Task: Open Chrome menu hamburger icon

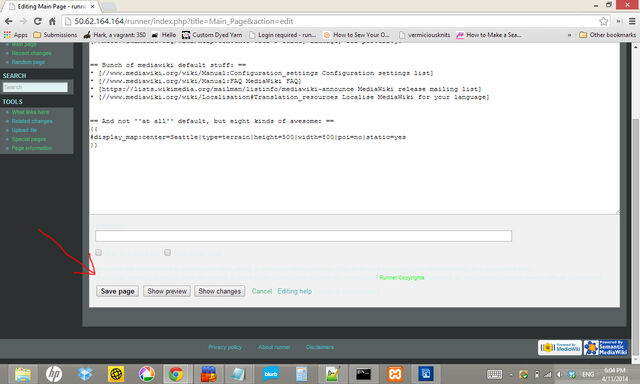Action: coord(632,21)
